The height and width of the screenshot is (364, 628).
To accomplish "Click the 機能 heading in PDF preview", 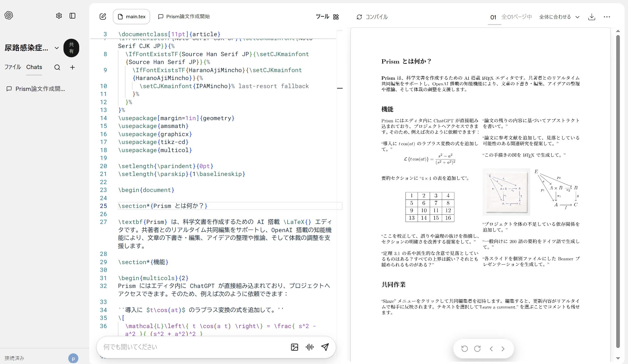I will tap(387, 109).
